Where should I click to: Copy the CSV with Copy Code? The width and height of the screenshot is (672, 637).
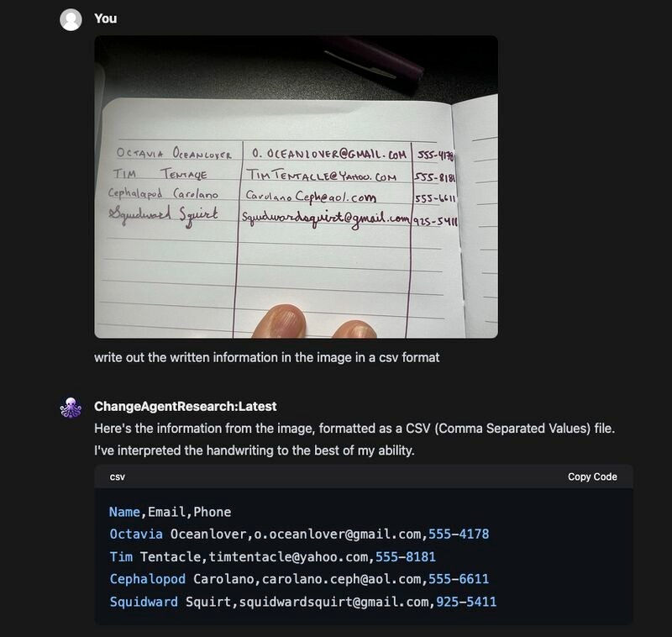tap(592, 476)
